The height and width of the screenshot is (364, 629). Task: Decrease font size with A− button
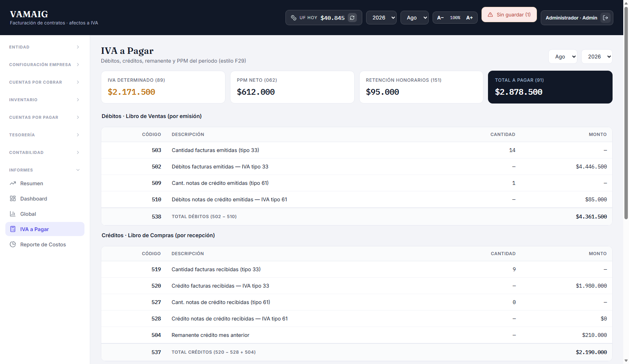(440, 18)
